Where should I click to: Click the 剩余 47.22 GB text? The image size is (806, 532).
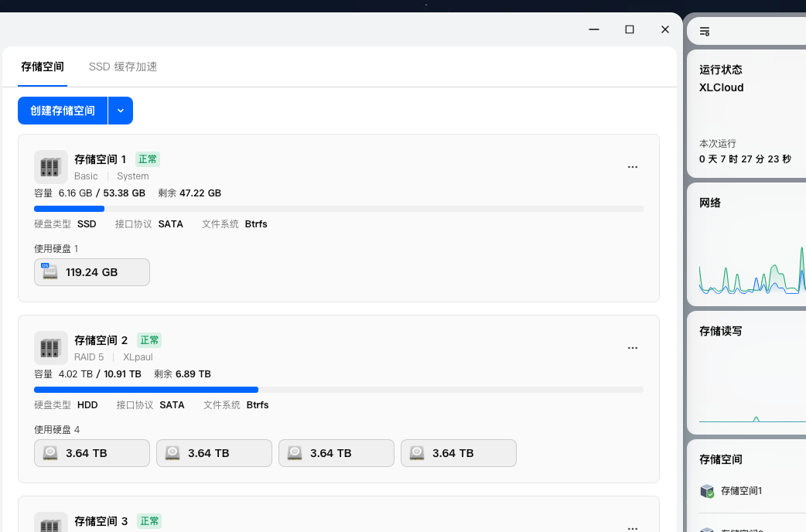190,193
